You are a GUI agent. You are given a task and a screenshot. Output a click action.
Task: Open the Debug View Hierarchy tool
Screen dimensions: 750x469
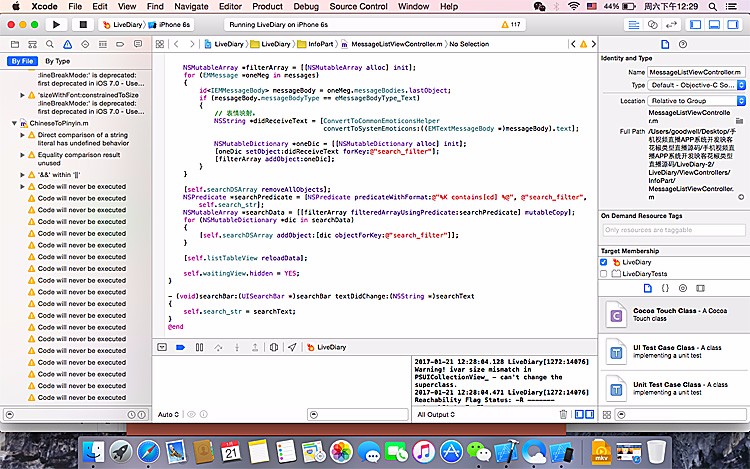click(x=273, y=347)
